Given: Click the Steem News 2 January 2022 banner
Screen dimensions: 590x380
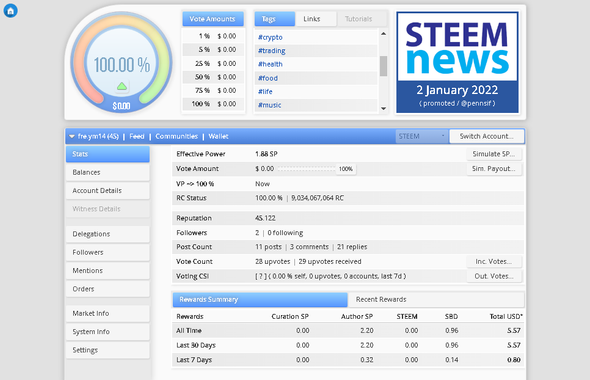Looking at the screenshot, I should [457, 62].
